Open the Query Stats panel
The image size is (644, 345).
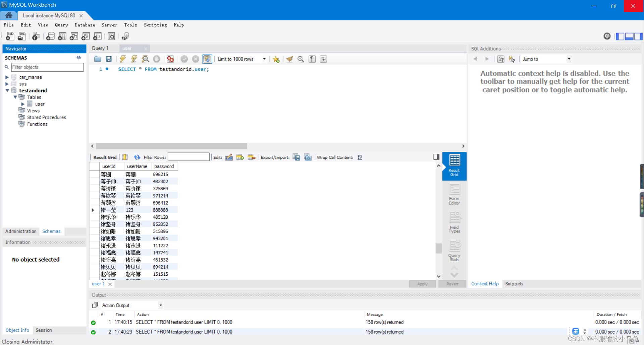pos(454,250)
